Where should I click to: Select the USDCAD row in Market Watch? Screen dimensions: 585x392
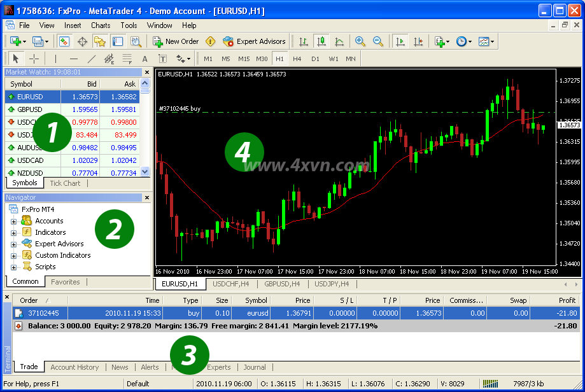pos(72,160)
